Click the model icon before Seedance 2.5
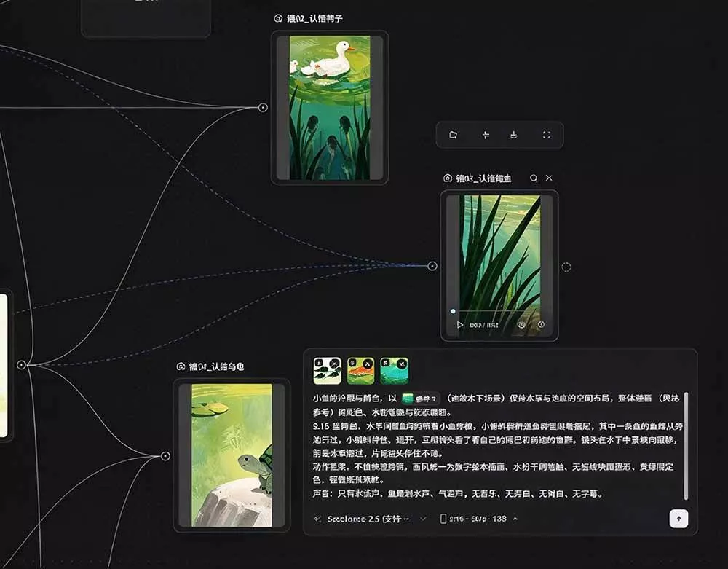 (318, 519)
